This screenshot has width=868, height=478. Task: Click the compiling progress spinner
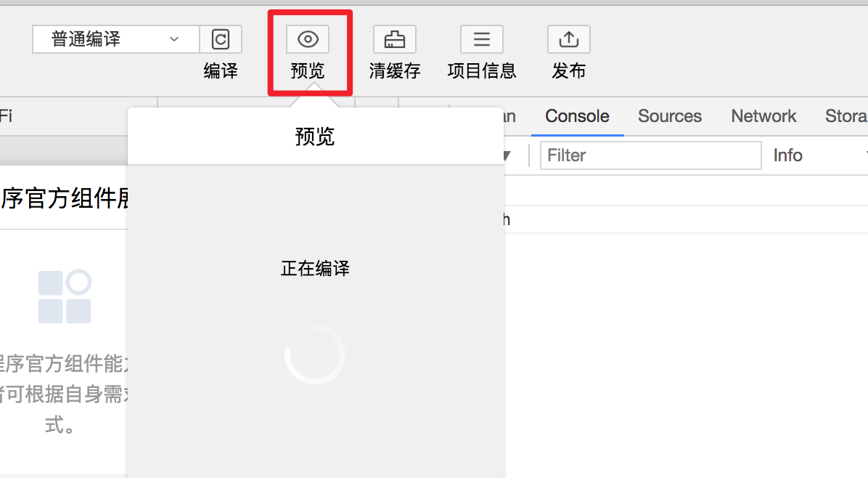pyautogui.click(x=315, y=355)
